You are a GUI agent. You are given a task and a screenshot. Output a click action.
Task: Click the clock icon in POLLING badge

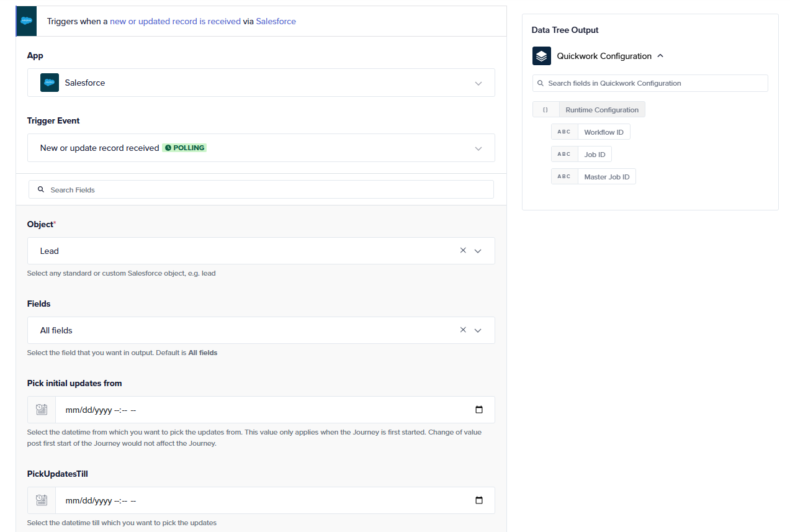pyautogui.click(x=168, y=148)
